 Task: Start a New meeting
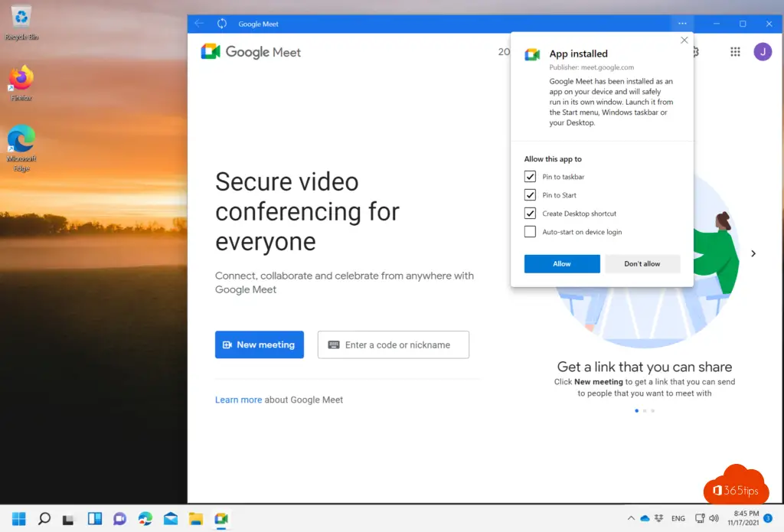point(260,345)
